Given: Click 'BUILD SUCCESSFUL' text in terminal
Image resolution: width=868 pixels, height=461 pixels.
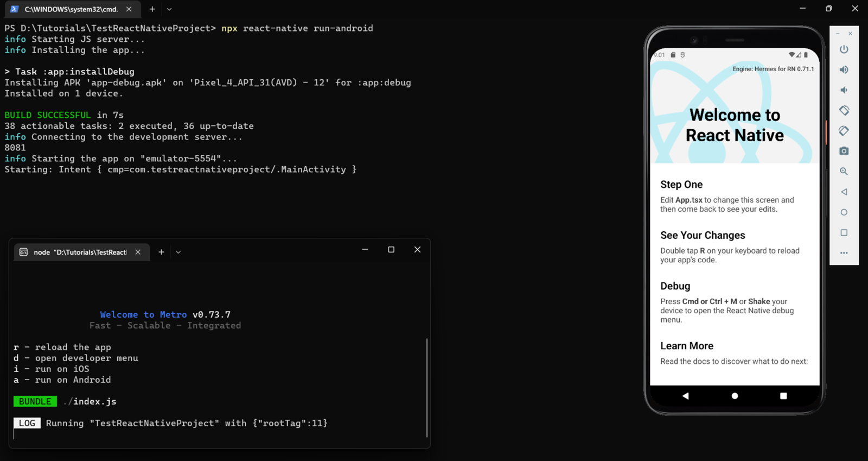Looking at the screenshot, I should point(48,115).
